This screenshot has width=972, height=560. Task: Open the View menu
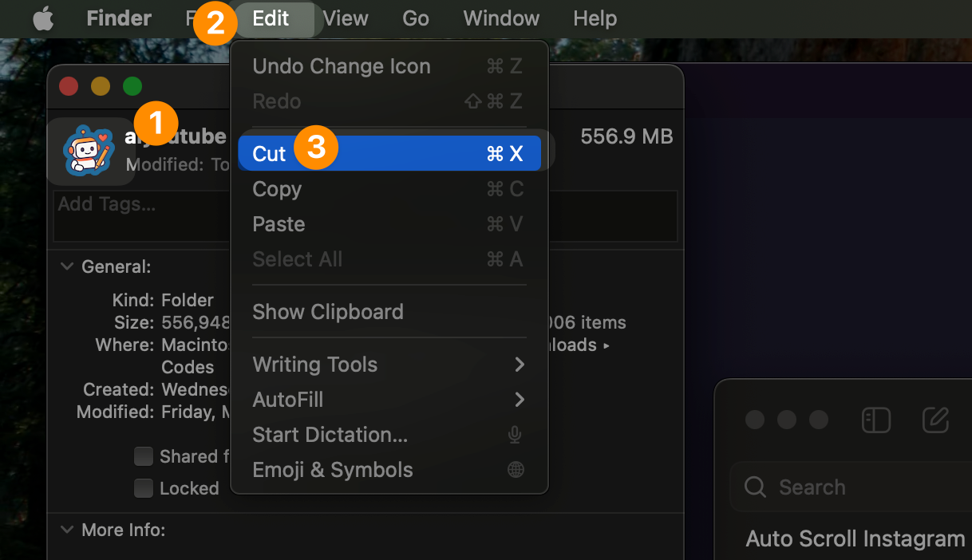point(345,18)
